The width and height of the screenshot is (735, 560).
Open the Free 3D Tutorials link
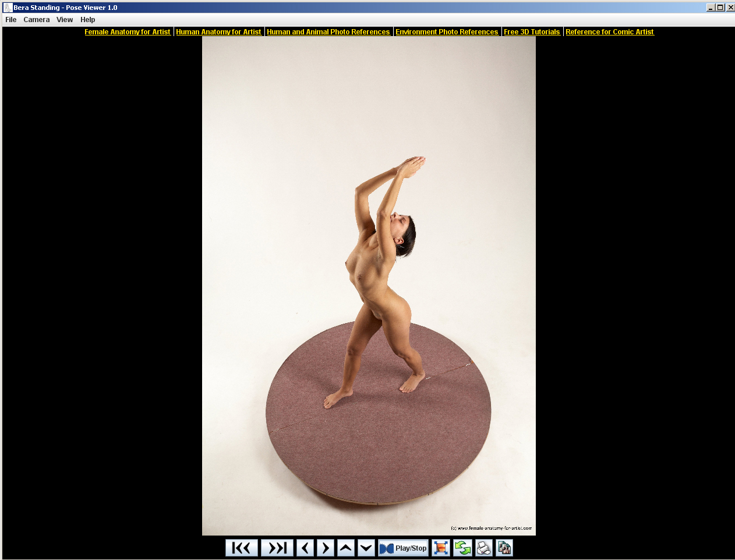tap(532, 32)
